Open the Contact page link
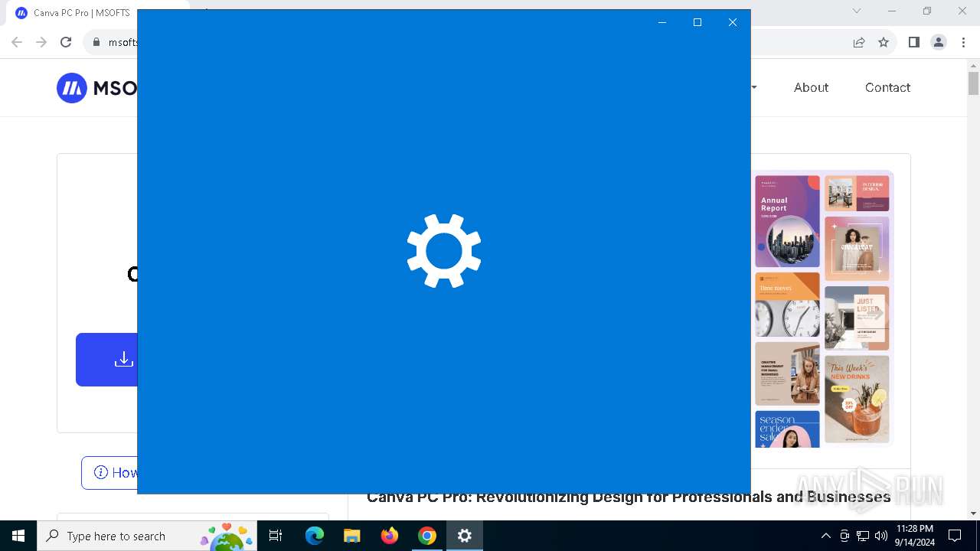This screenshot has width=980, height=551. tap(887, 87)
